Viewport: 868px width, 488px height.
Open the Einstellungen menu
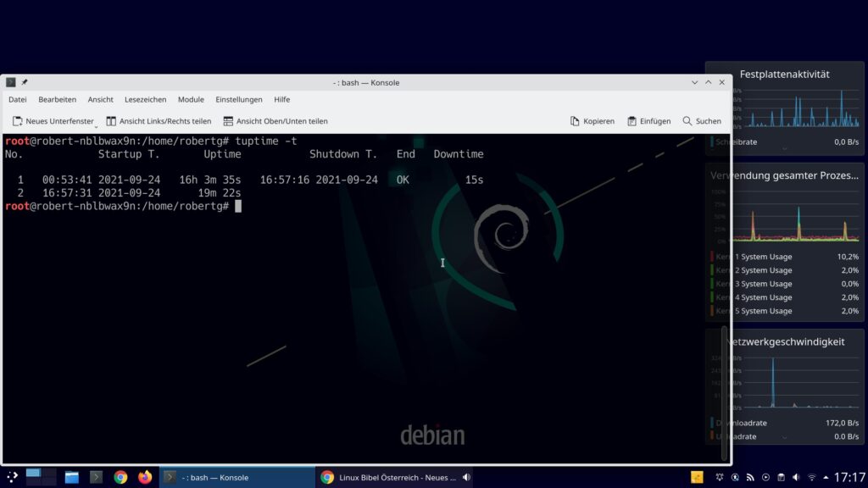pyautogui.click(x=238, y=100)
